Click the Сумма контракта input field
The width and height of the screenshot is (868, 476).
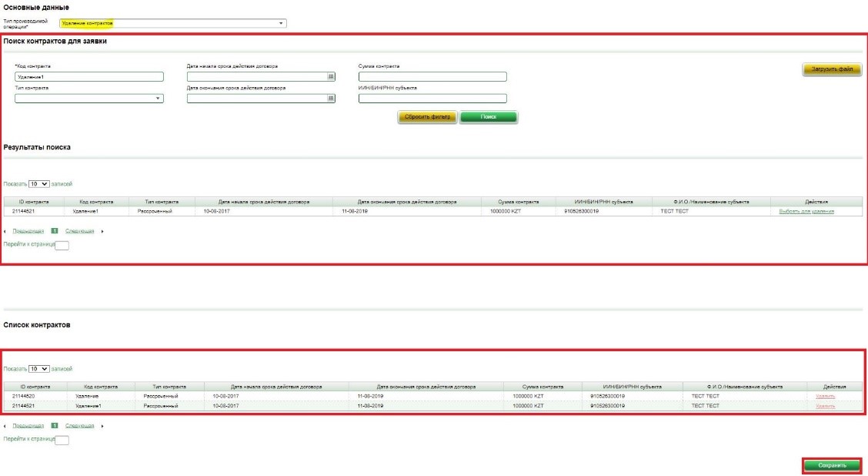432,77
